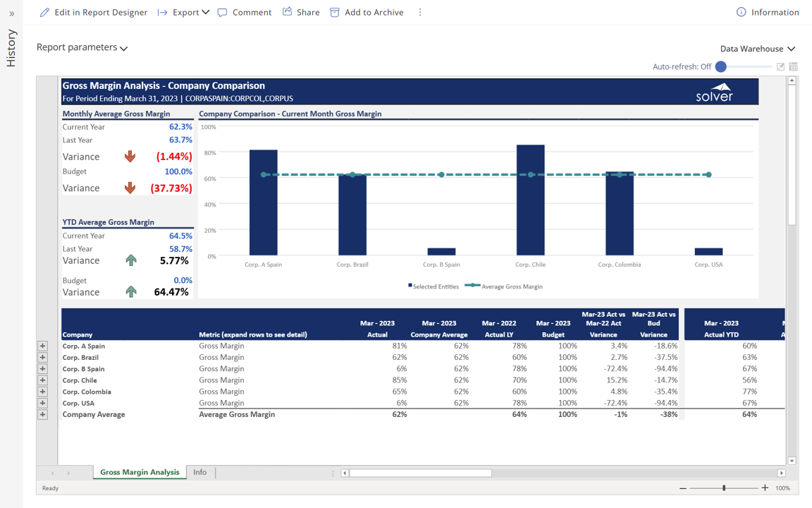The width and height of the screenshot is (812, 508).
Task: Click the Comment speech bubble icon
Action: [223, 12]
